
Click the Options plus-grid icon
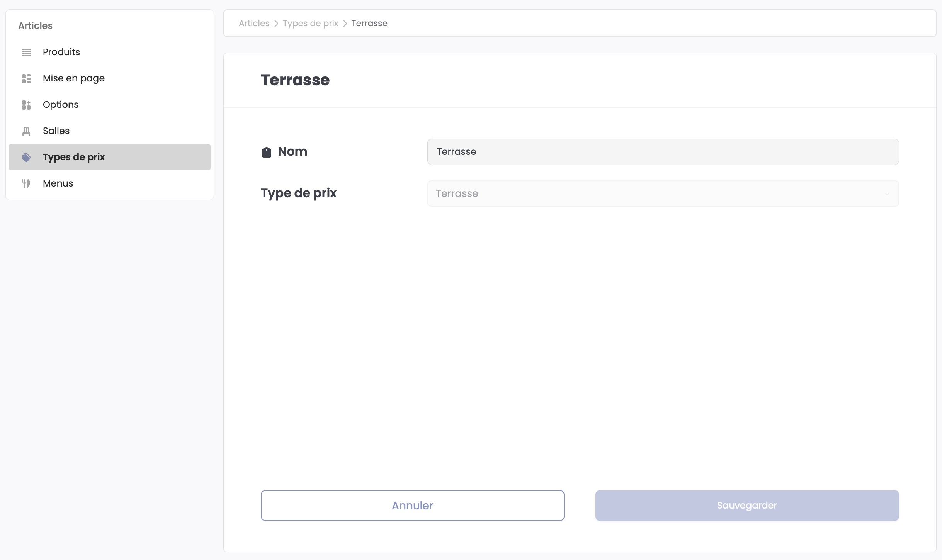[x=26, y=105]
